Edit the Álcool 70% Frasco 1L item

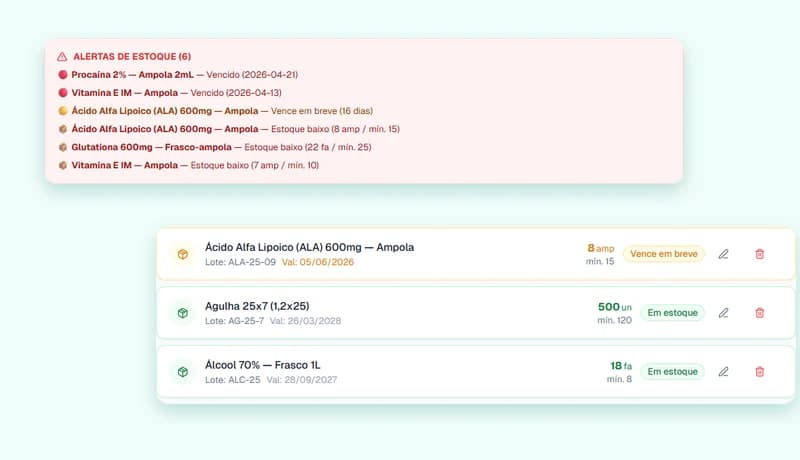(x=723, y=372)
